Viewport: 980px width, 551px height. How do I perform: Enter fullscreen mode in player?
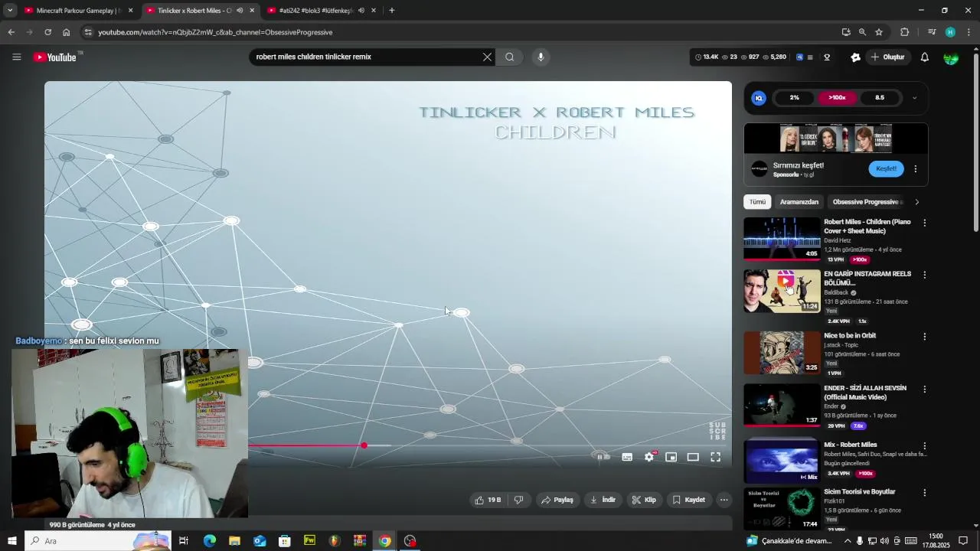click(715, 457)
